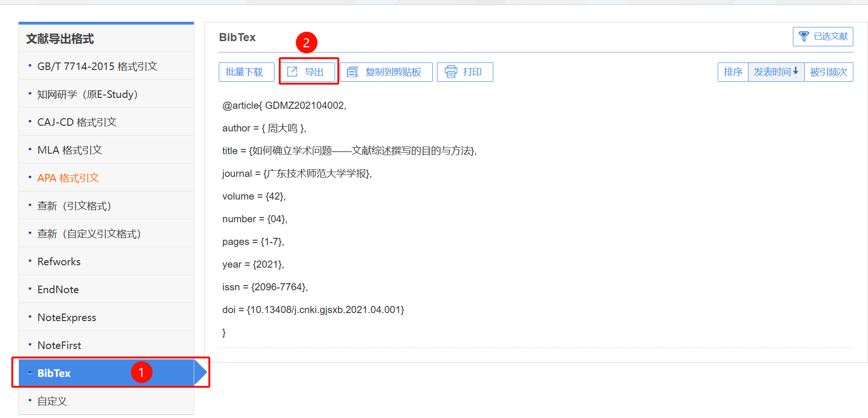Click the printer icon beside 打印
Screen dimensions: 868x418
(x=451, y=72)
